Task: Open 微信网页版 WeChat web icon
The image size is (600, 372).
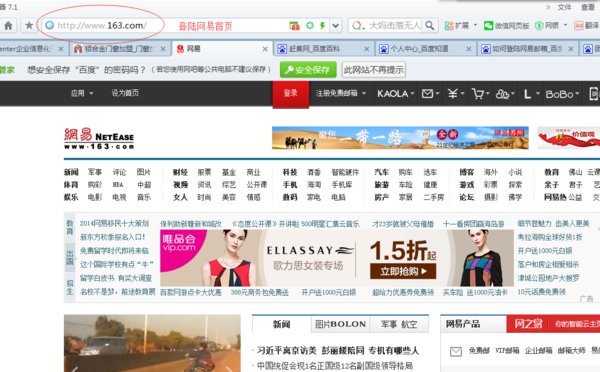Action: click(506, 26)
